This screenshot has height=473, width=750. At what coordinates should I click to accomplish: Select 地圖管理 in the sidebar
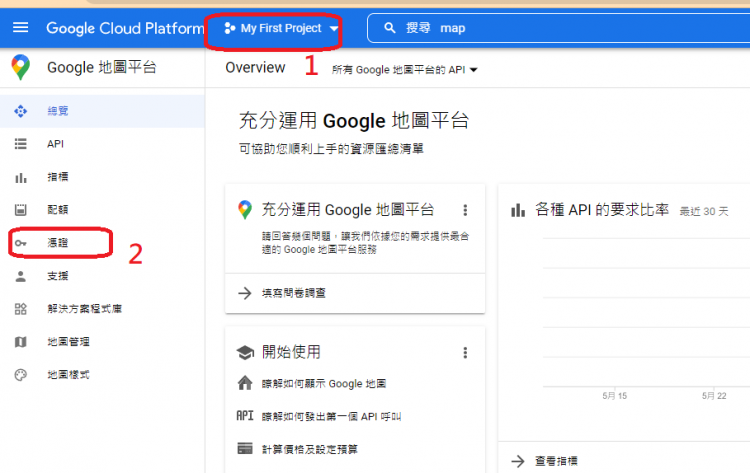click(x=68, y=342)
